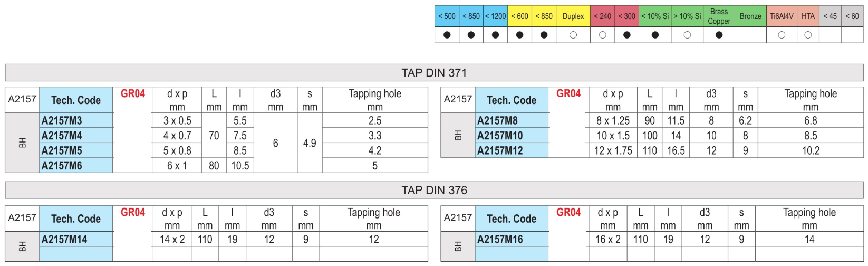Toggle the empty circle under < 240
This screenshot has height=266, width=868.
coord(602,35)
